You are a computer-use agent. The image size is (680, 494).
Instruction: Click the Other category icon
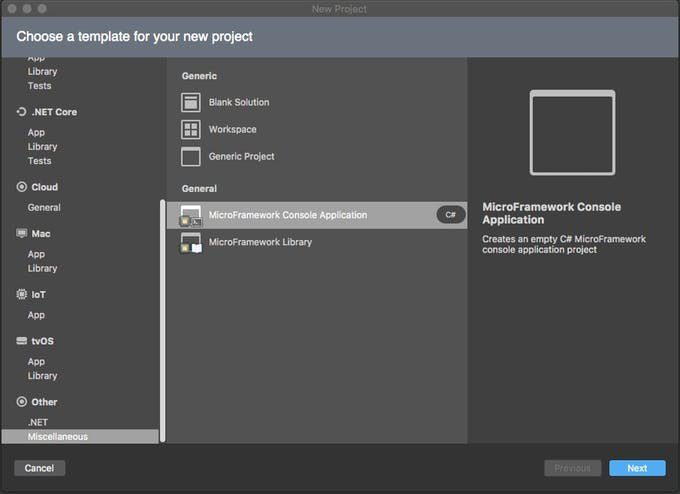pos(21,402)
